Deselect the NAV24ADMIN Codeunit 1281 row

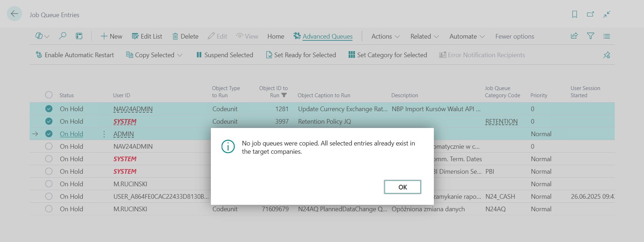click(49, 109)
